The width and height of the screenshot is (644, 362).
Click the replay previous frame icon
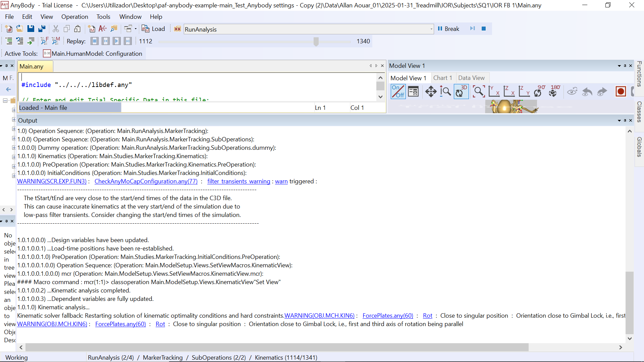point(106,41)
